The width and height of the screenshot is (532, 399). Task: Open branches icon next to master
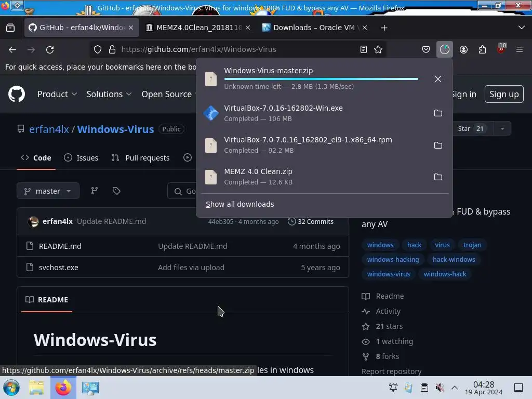point(95,191)
